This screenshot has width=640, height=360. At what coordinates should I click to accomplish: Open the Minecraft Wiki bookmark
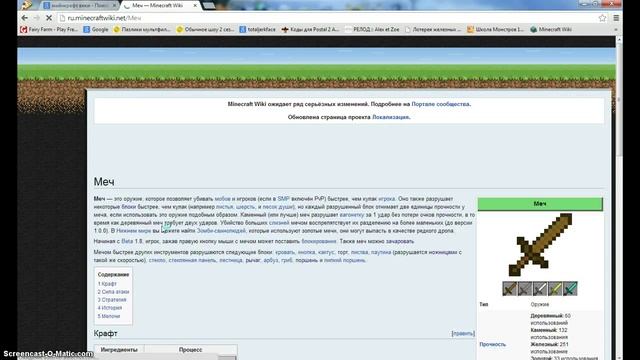pos(551,29)
